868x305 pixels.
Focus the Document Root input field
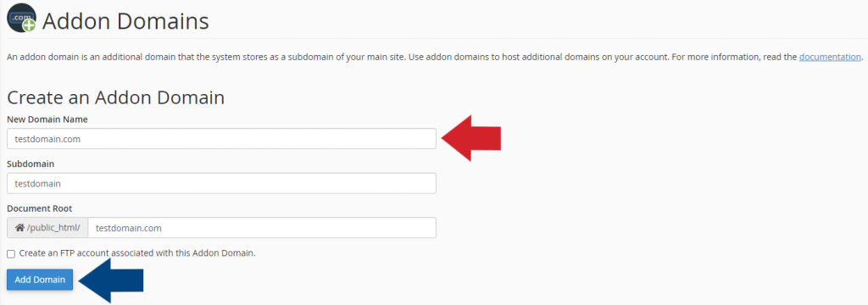[262, 228]
